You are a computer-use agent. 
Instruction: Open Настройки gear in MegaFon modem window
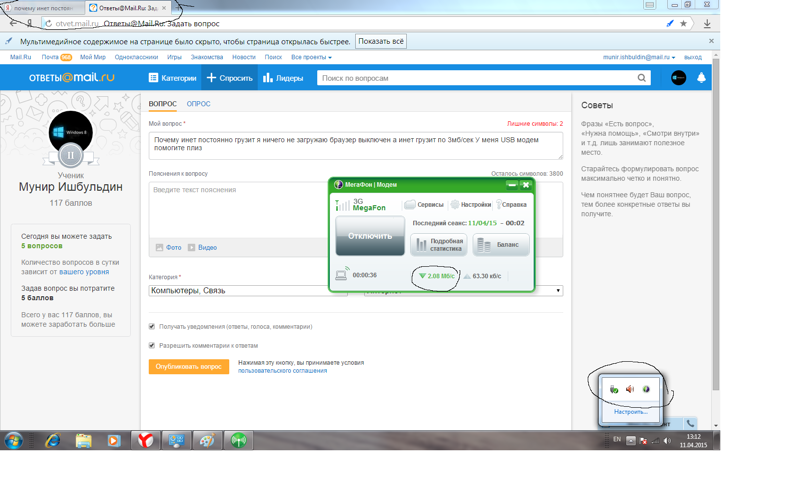(470, 205)
